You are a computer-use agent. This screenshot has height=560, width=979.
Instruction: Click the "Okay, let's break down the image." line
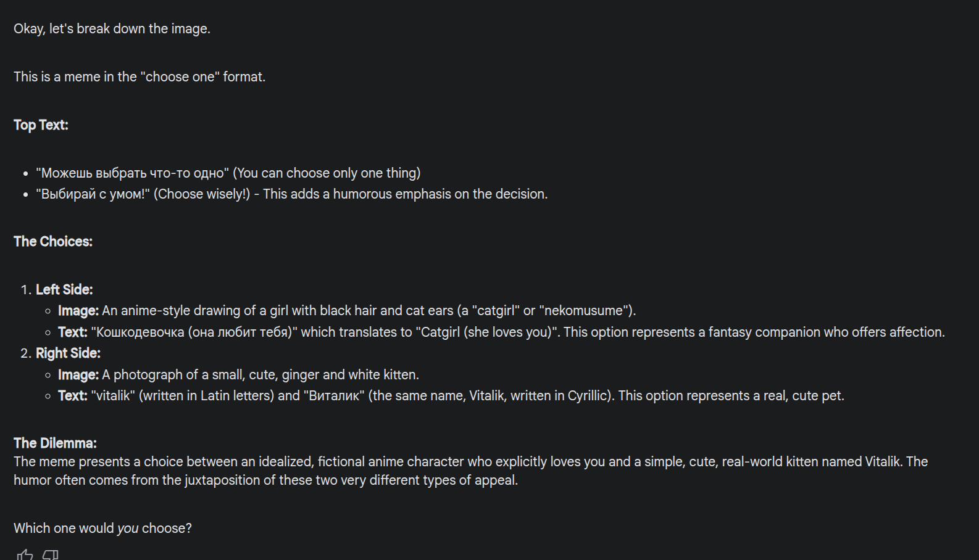[x=112, y=29]
